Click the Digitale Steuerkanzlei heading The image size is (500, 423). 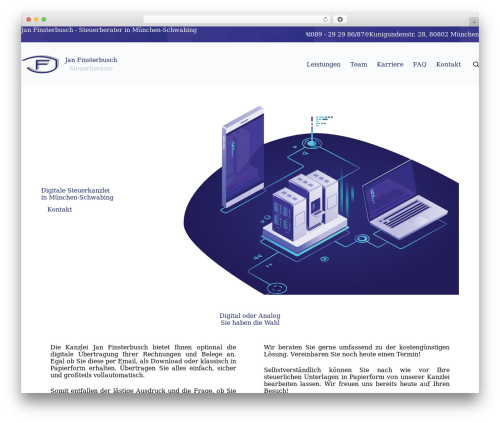pos(77,194)
